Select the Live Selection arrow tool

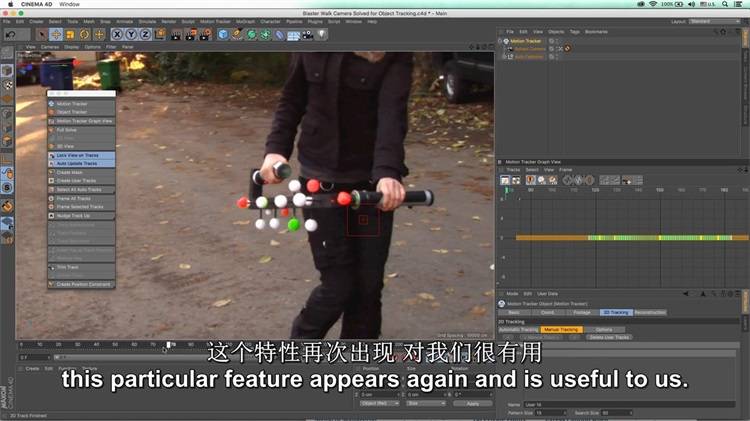pyautogui.click(x=42, y=34)
